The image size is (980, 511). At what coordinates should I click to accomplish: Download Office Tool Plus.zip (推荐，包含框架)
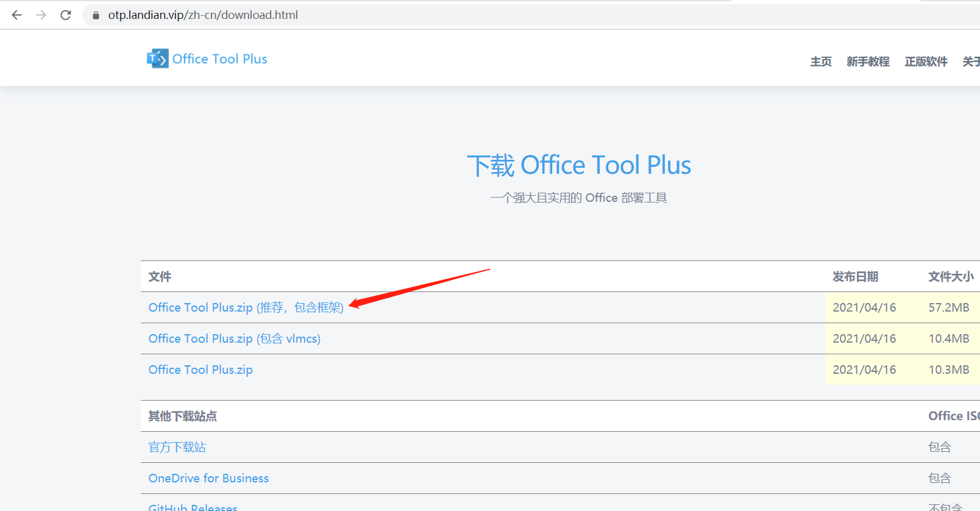(x=246, y=307)
